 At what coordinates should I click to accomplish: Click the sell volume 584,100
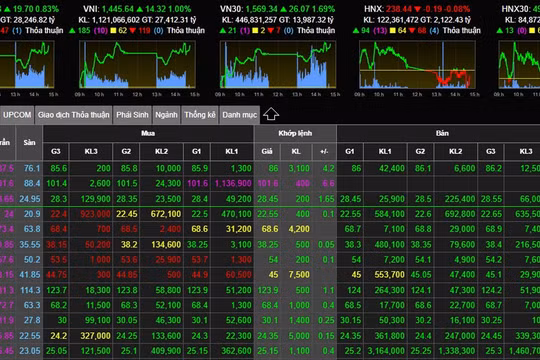[x=390, y=214]
